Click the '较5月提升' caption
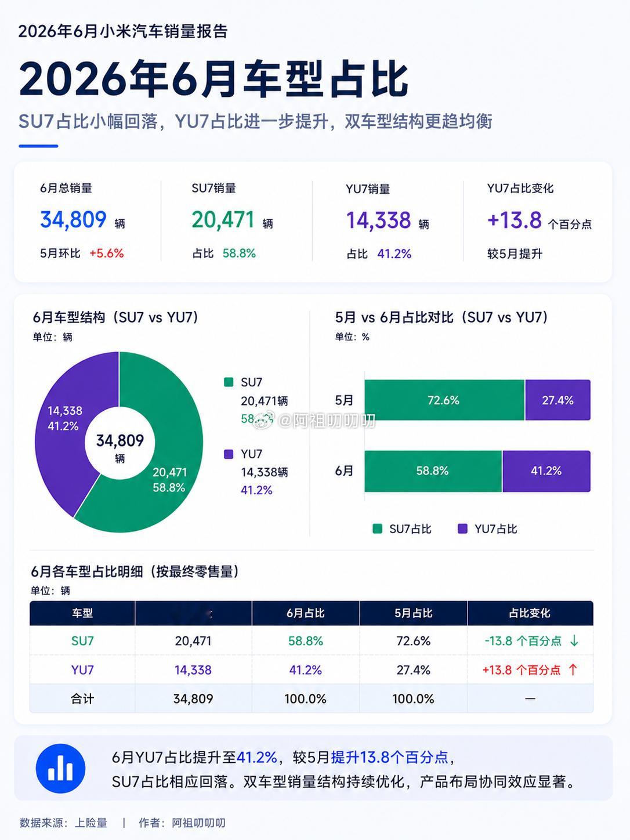Screen dimensions: 630x840 pos(515,254)
